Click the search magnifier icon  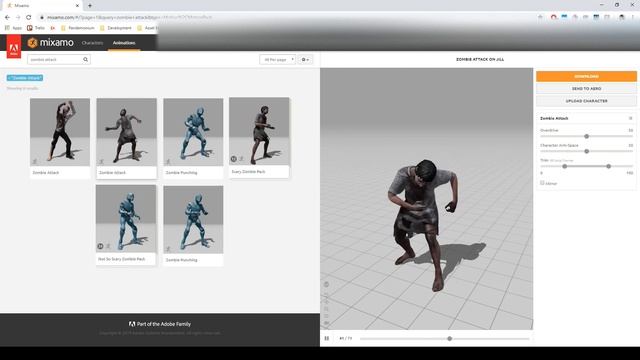[x=85, y=60]
